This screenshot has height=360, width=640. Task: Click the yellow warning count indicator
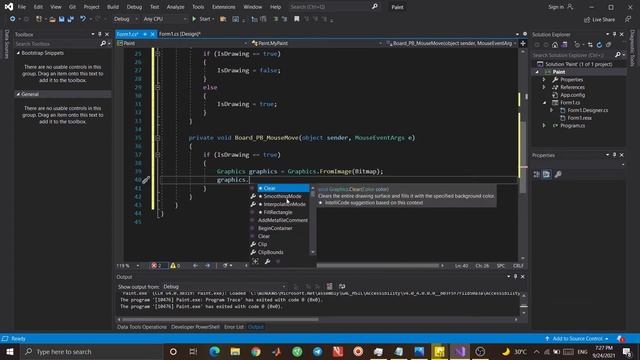(175, 266)
